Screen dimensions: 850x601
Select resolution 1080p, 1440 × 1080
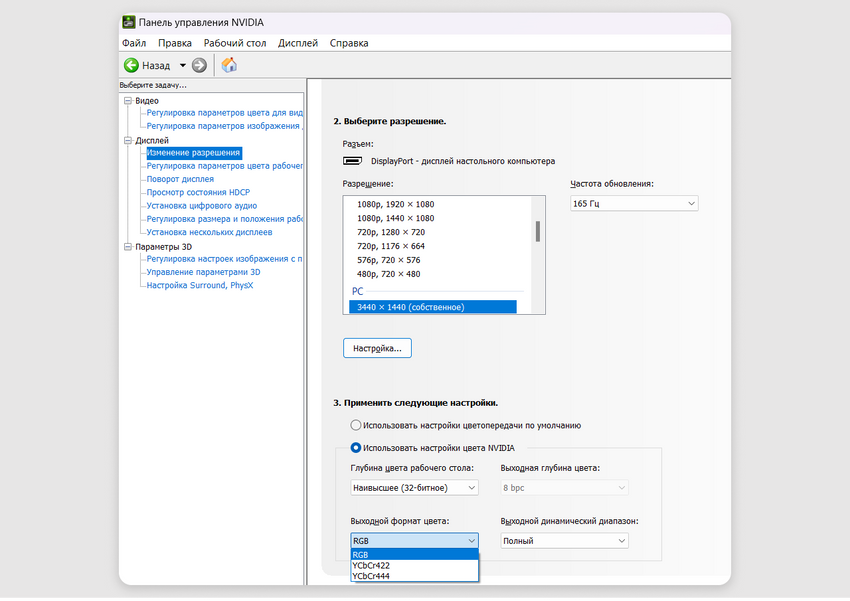coord(396,218)
